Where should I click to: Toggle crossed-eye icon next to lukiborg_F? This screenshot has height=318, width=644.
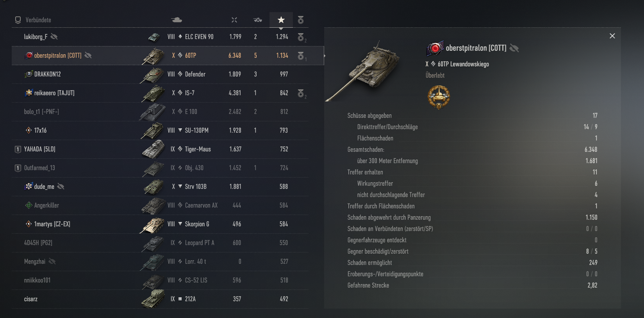54,37
